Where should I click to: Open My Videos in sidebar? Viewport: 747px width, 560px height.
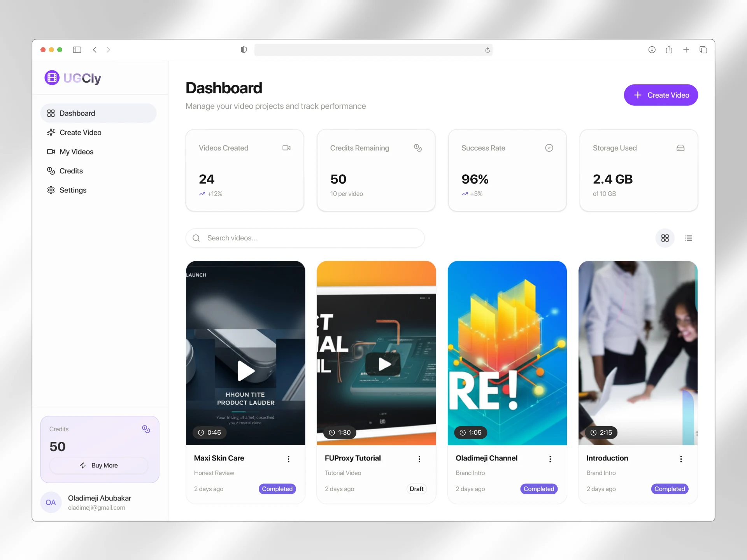click(x=76, y=152)
